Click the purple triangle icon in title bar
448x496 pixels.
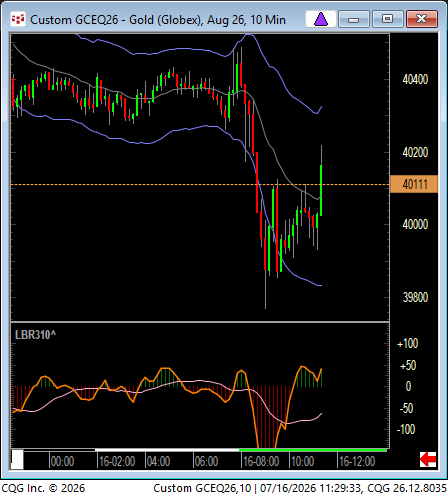[x=321, y=19]
